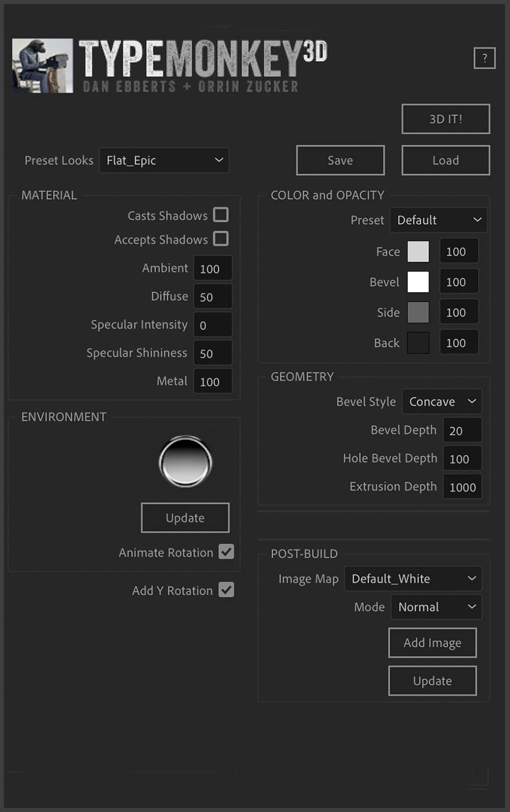Screen dimensions: 510x812
Task: Click the TypeMonkey monkey logo
Action: (x=42, y=65)
